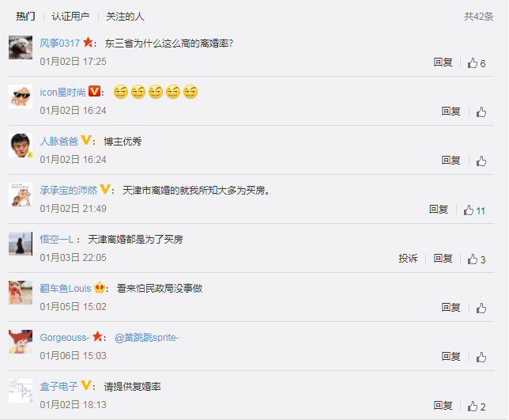Like 盒子电子's comment 请提供复婚率
The image size is (509, 420).
(477, 406)
